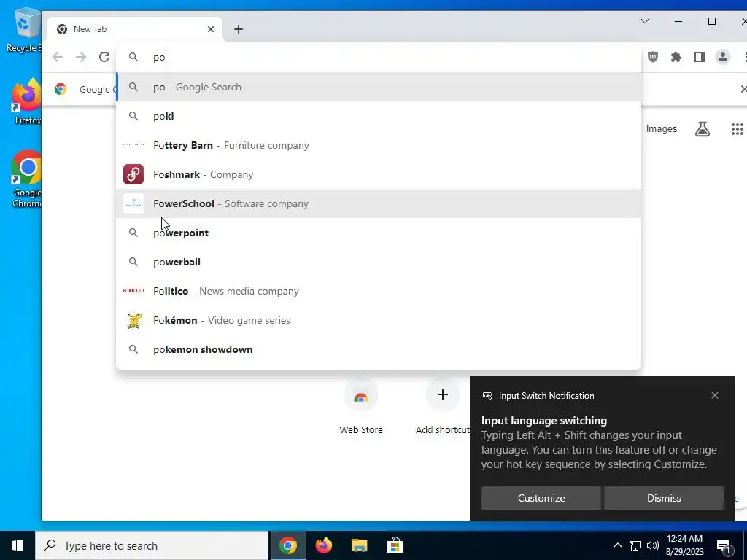Open Chrome from the taskbar
Viewport: 747px width, 560px height.
(287, 545)
